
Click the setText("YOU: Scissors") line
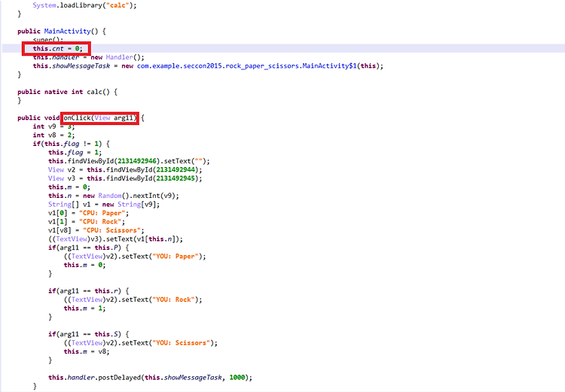pos(141,342)
